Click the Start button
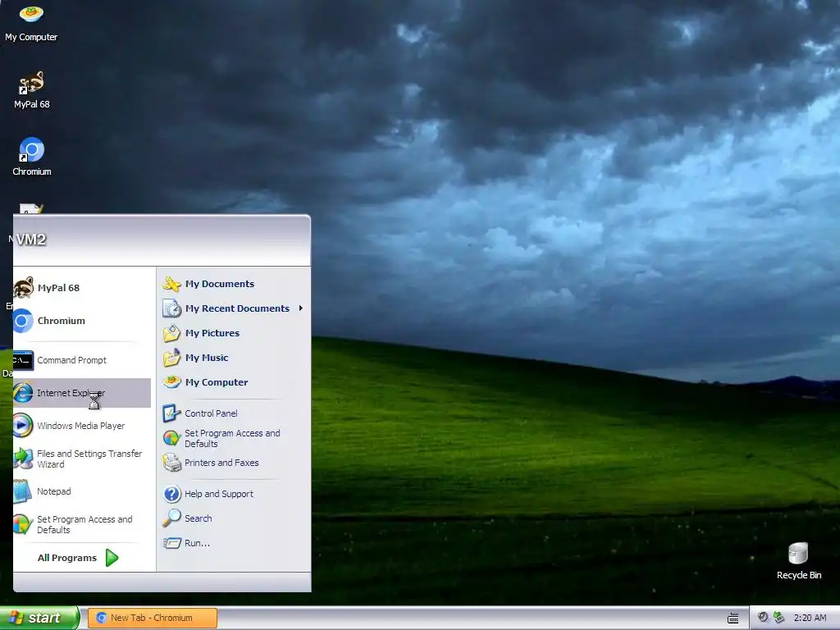Screen dimensions: 840x630 [39, 618]
